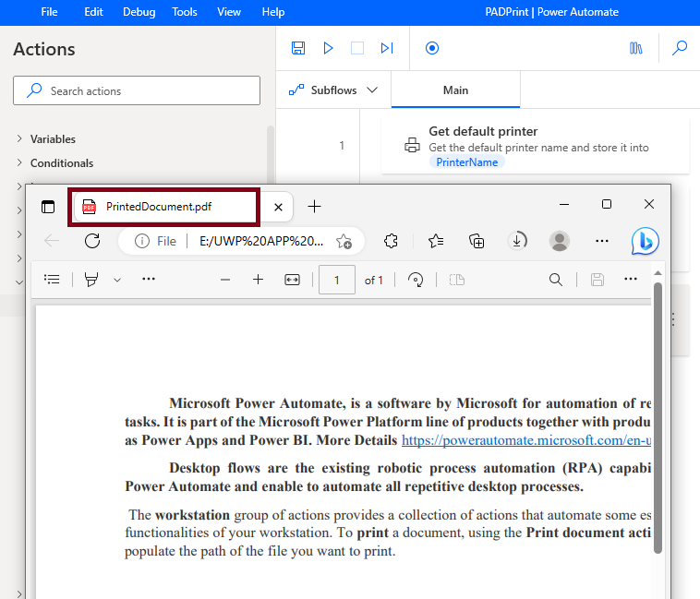Run next action step icon
700x599 pixels.
[x=387, y=48]
